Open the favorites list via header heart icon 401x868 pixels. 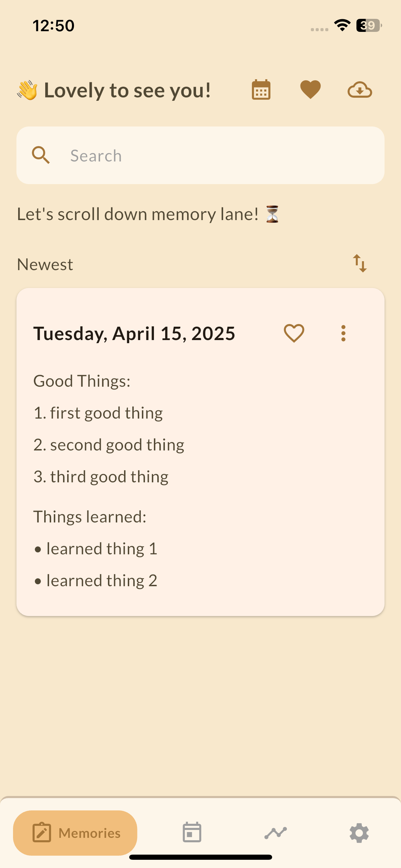coord(310,89)
